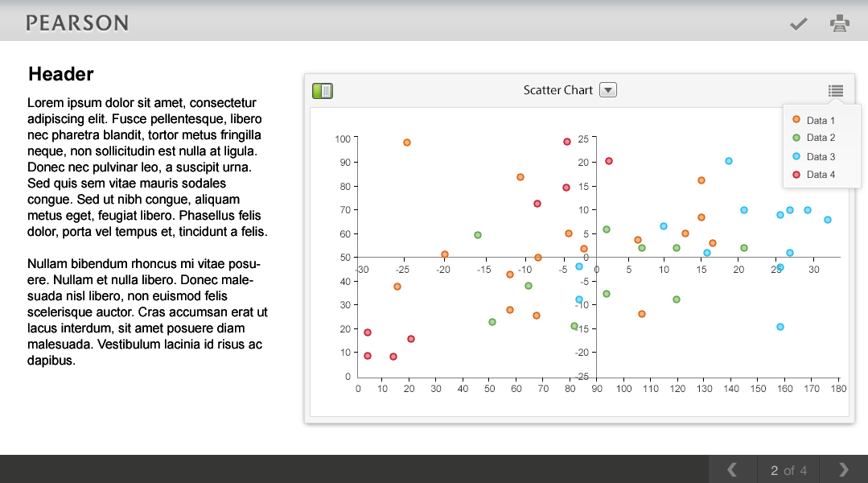Open the Scatter Chart dropdown arrow
This screenshot has height=483, width=868.
point(608,90)
